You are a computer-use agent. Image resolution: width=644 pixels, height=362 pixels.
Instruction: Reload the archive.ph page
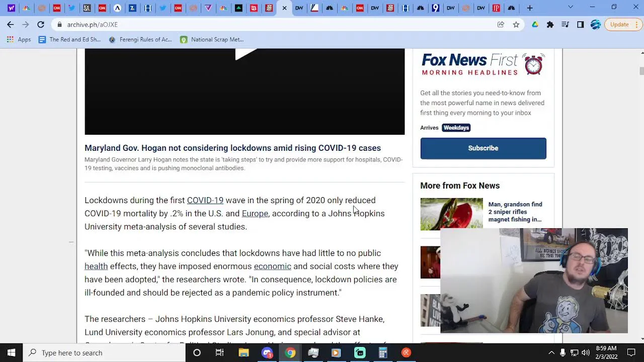click(x=41, y=24)
